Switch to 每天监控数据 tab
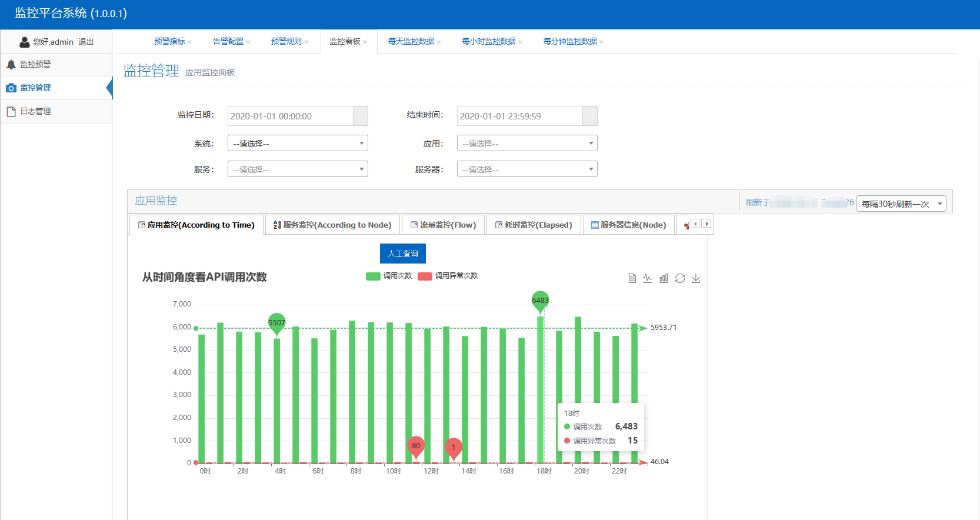 411,41
